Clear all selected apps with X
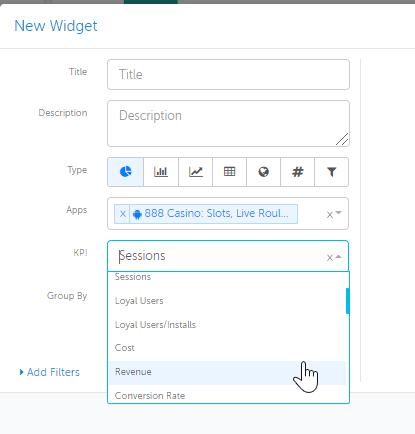 point(330,214)
